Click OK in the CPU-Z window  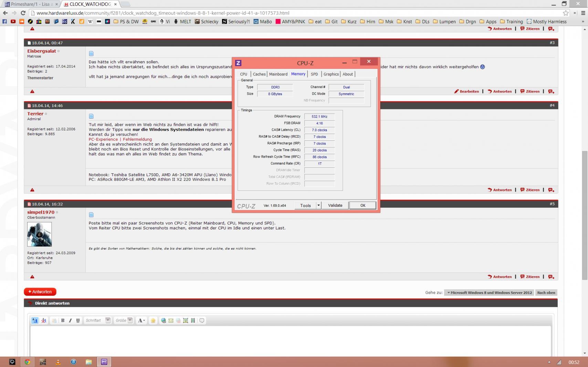coord(363,205)
